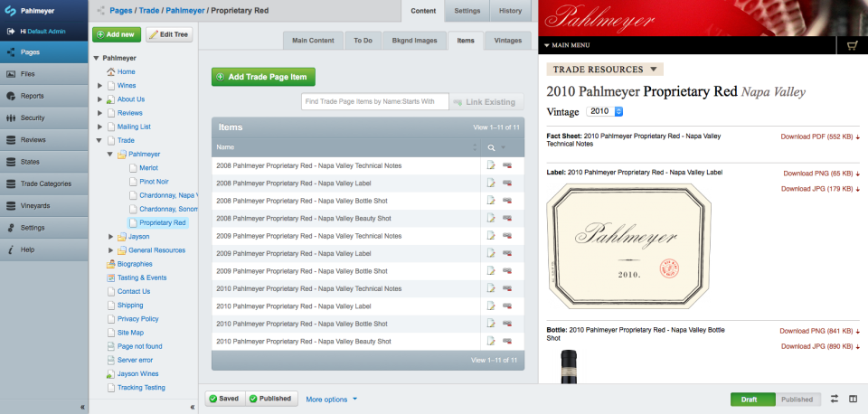The height and width of the screenshot is (414, 868).
Task: Edit 2008 Napa Valley Technical Notes item
Action: click(491, 165)
